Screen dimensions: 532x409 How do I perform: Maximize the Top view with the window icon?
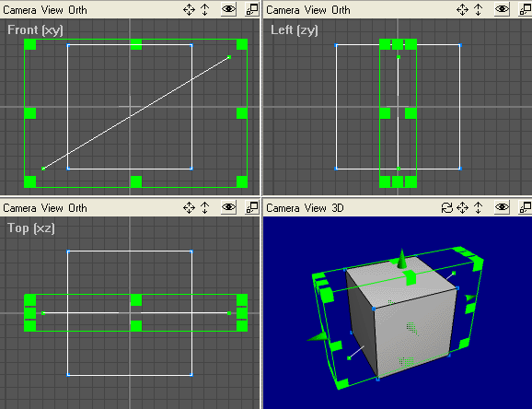[252, 207]
